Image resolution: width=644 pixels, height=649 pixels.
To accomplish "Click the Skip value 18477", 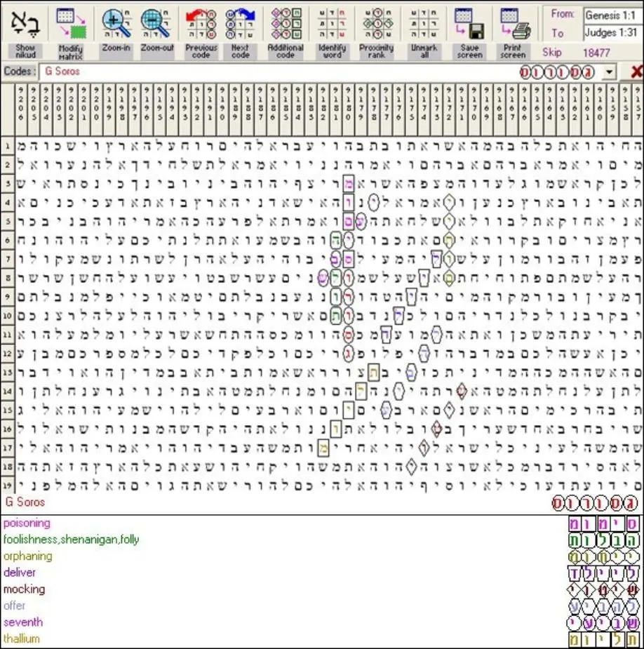I will 596,53.
